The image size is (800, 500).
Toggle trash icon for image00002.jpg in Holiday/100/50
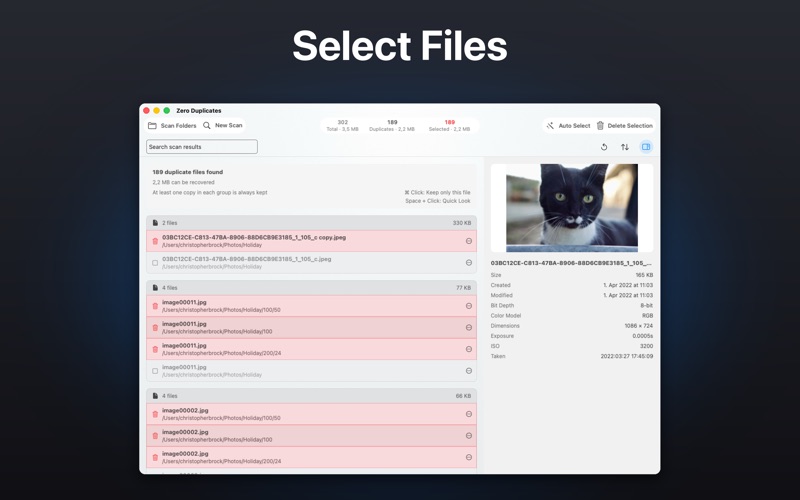[x=155, y=414]
